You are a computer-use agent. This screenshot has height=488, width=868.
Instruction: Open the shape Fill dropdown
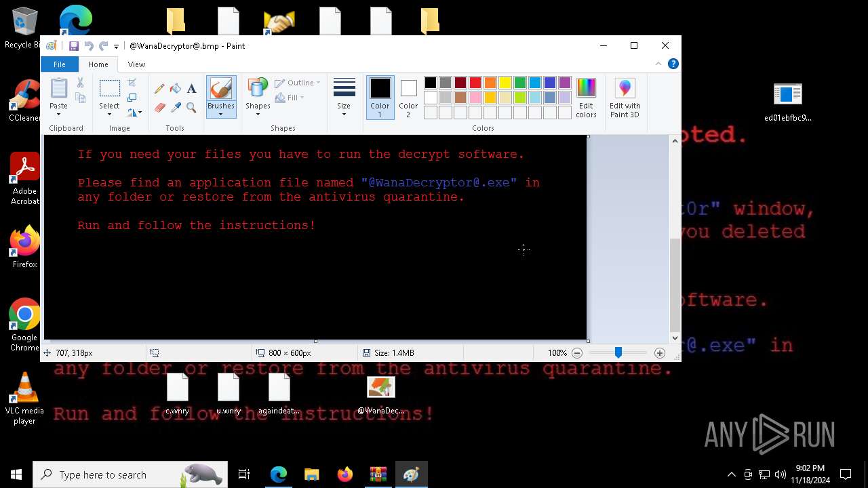pyautogui.click(x=290, y=98)
